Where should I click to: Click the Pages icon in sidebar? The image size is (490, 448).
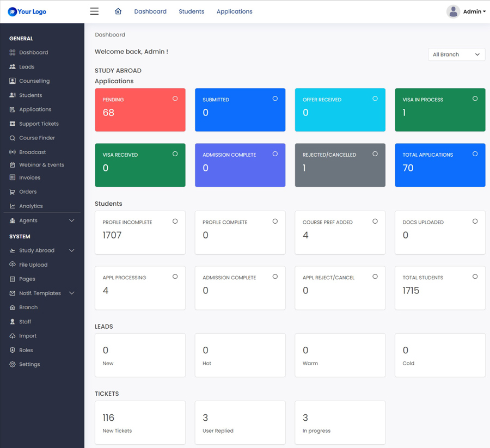(x=12, y=279)
